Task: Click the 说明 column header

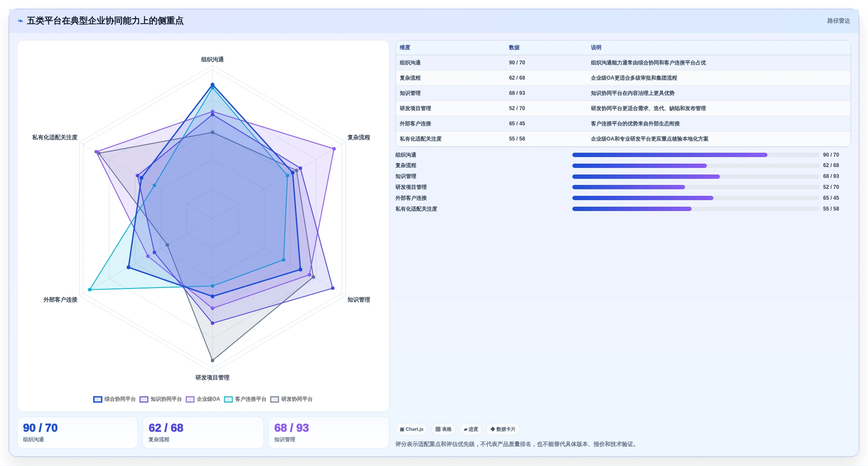Action: point(596,47)
